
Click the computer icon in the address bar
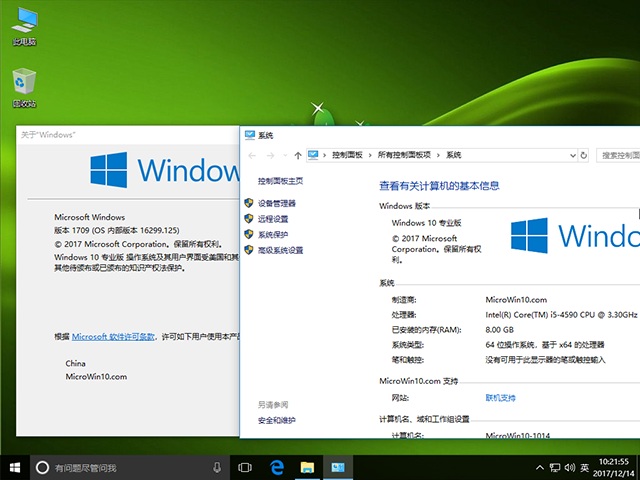[313, 155]
